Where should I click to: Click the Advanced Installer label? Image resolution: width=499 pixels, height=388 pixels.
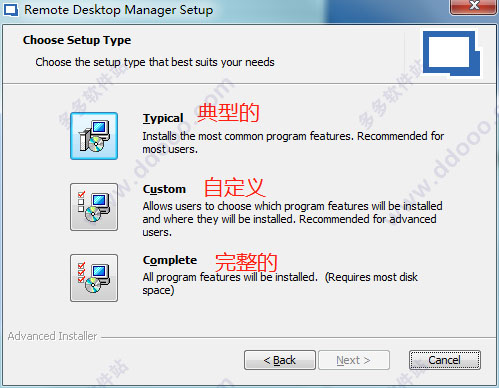(x=52, y=336)
